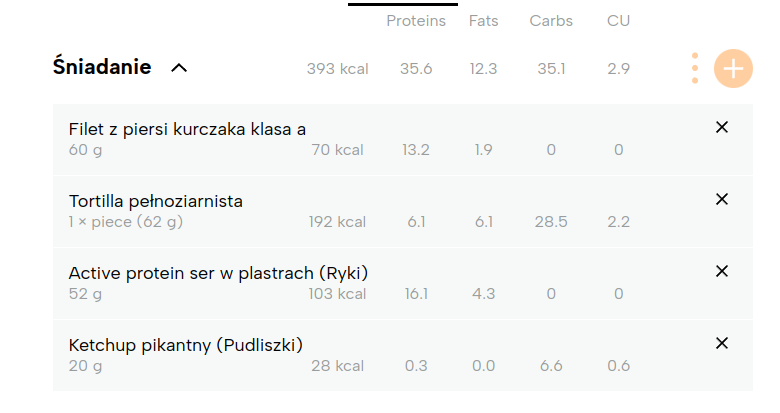Delete Ketchup pikantny (Pudliszki) entry

[722, 343]
